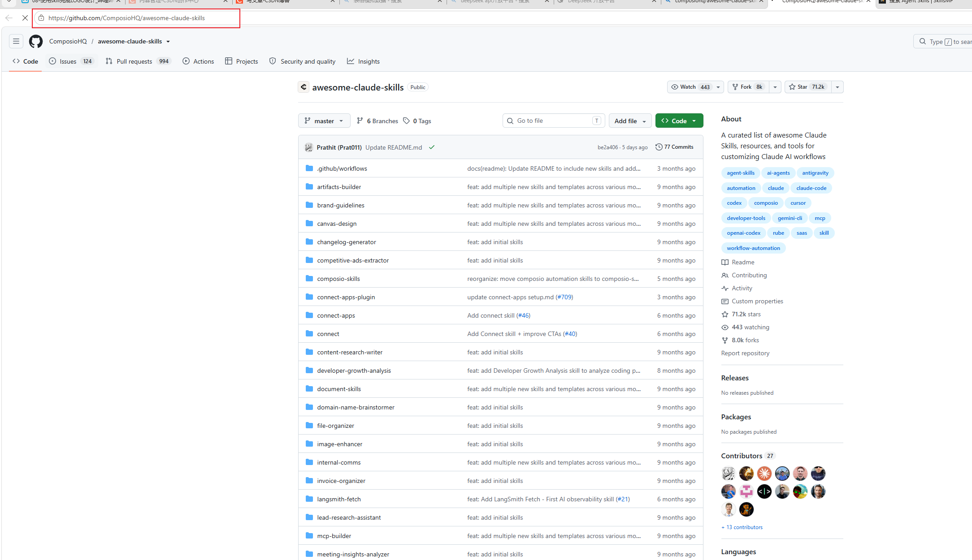Open the caret next to awesome-claude-skills breadcrumb

tap(168, 41)
